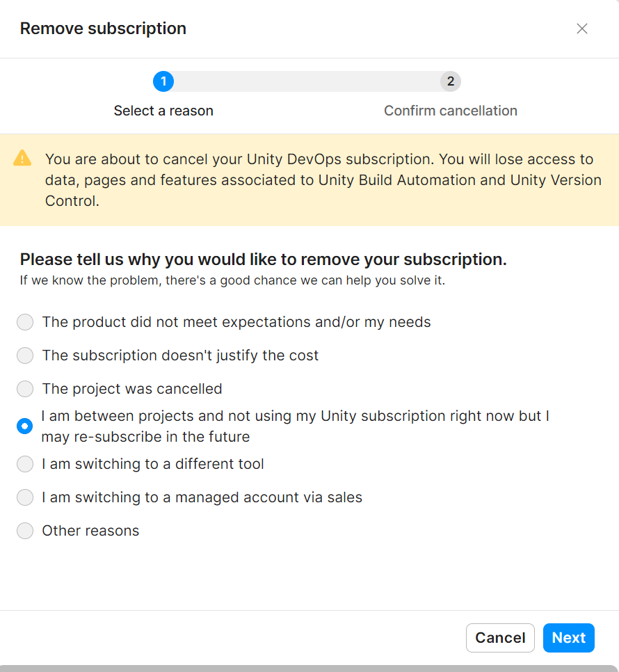619x672 pixels.
Task: Select 'The project was cancelled' radio button
Action: 25,389
